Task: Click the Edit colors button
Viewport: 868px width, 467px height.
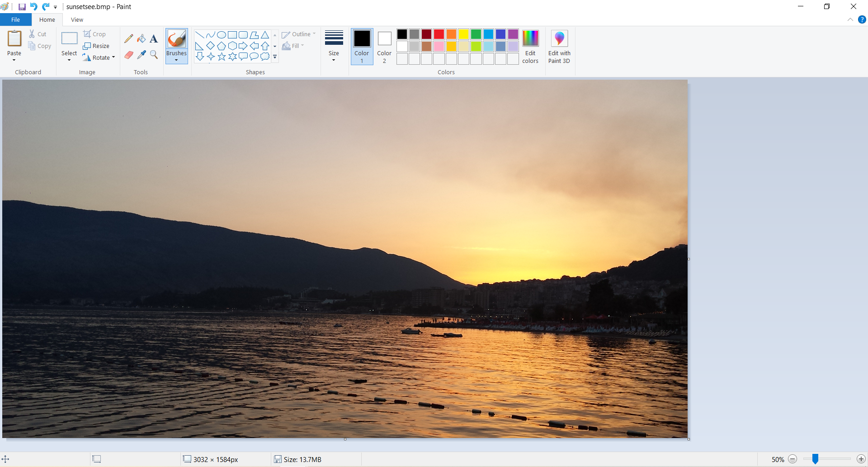Action: [x=530, y=47]
